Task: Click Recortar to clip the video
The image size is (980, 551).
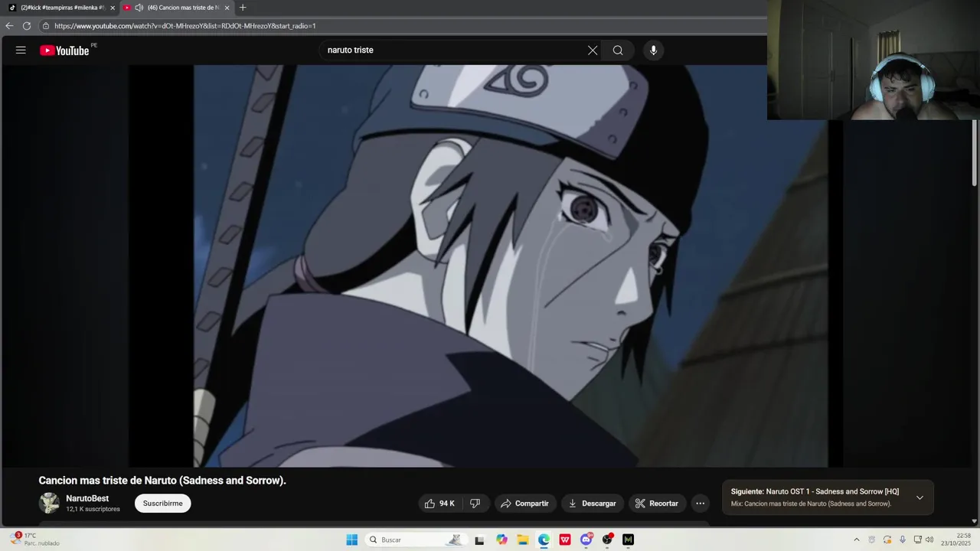Action: coord(657,504)
